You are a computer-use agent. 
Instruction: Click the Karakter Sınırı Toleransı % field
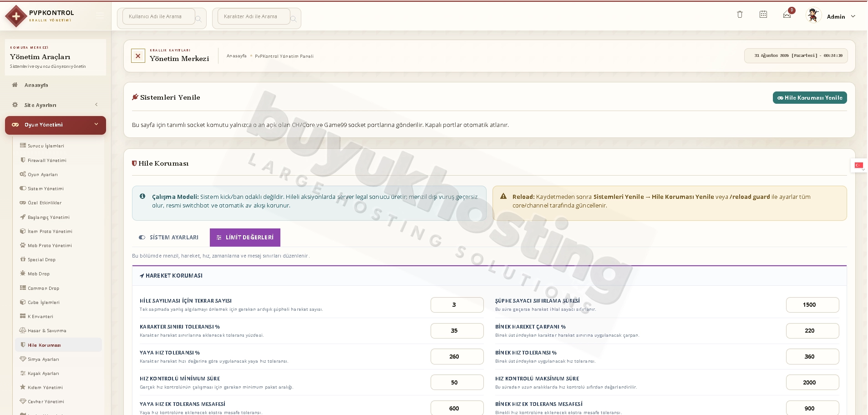457,331
